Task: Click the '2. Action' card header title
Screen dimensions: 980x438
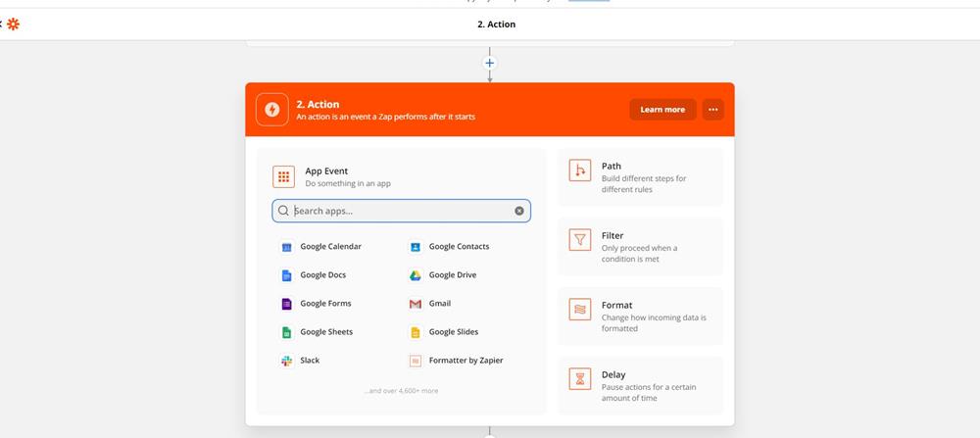Action: [318, 104]
